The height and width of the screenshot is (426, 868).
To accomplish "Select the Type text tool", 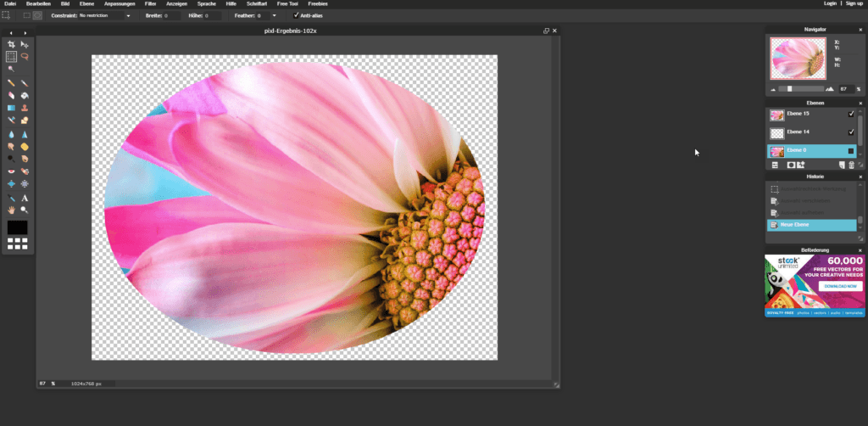I will pyautogui.click(x=25, y=198).
